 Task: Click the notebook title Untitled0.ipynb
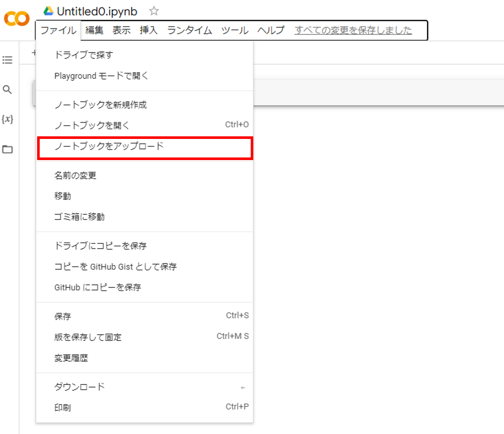(97, 11)
